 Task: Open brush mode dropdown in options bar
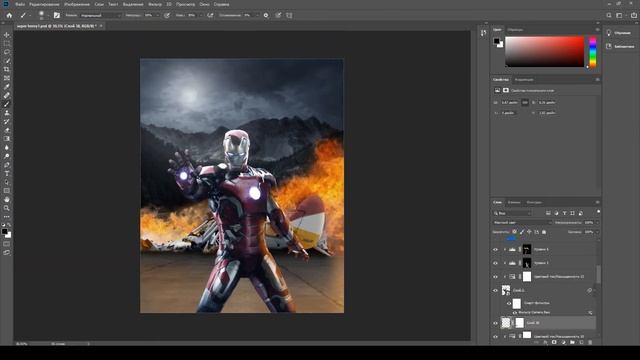click(100, 15)
